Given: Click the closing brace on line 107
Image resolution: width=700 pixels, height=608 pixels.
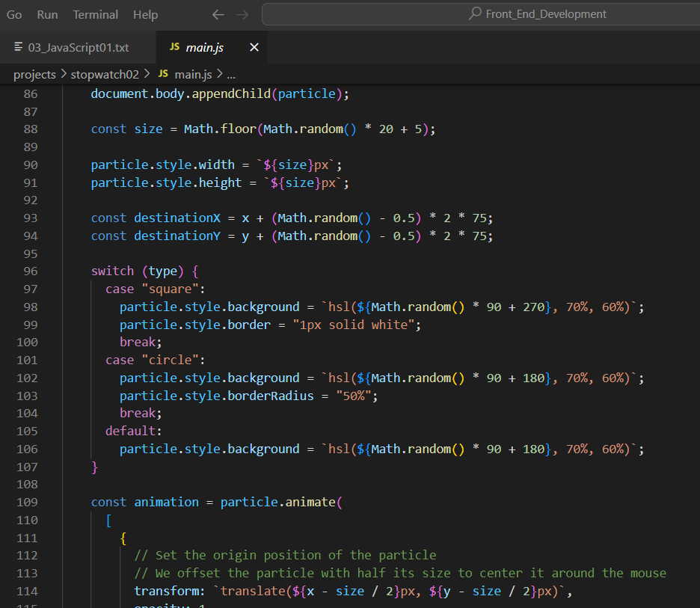Looking at the screenshot, I should 94,467.
